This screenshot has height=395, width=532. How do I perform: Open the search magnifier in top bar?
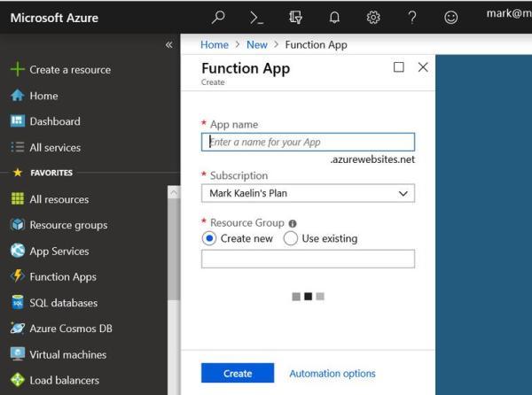click(218, 17)
